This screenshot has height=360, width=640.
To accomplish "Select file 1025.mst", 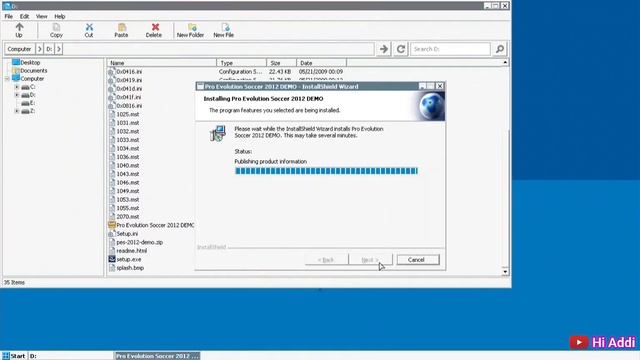I will [124, 114].
